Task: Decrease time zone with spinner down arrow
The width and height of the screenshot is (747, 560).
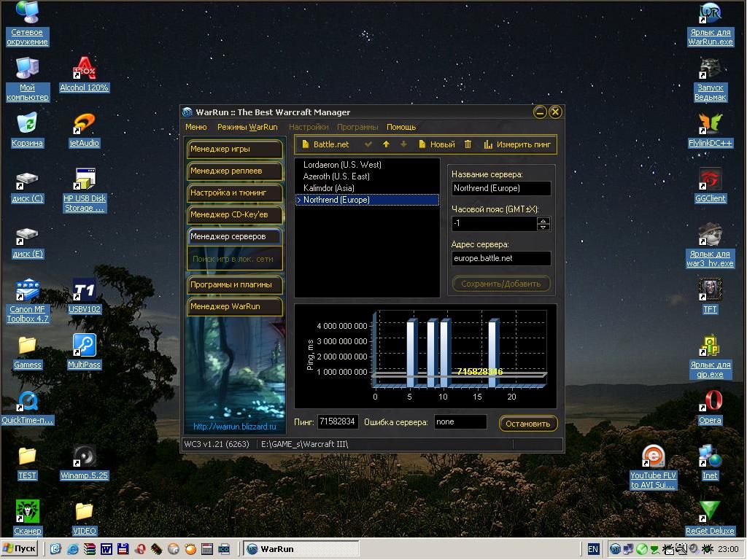Action: coord(543,227)
